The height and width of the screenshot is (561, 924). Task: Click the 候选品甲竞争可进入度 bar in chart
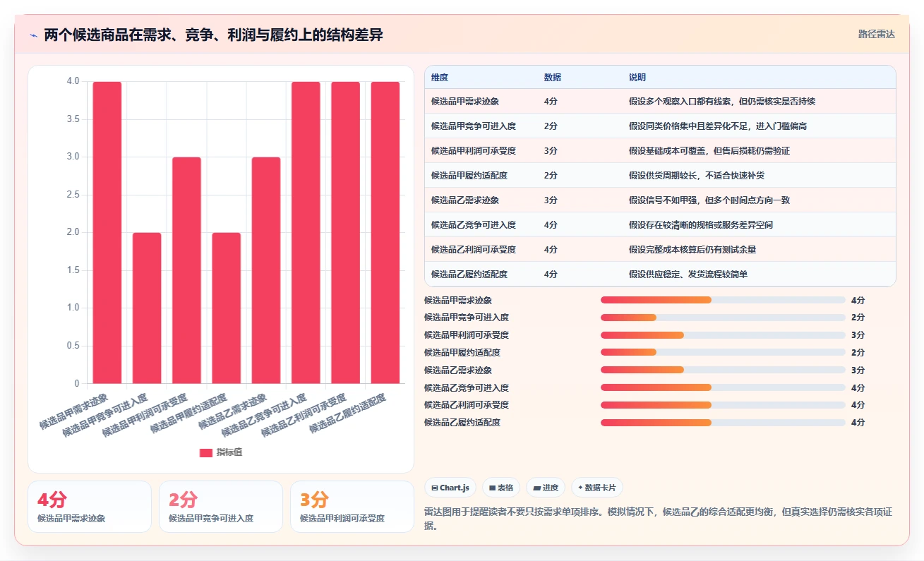[x=147, y=308]
